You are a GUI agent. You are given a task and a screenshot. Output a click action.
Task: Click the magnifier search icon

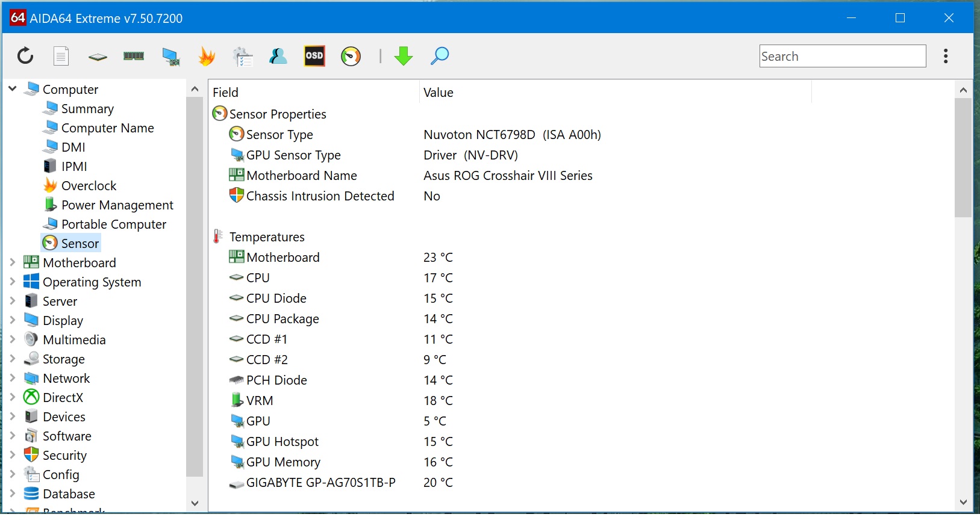coord(440,56)
